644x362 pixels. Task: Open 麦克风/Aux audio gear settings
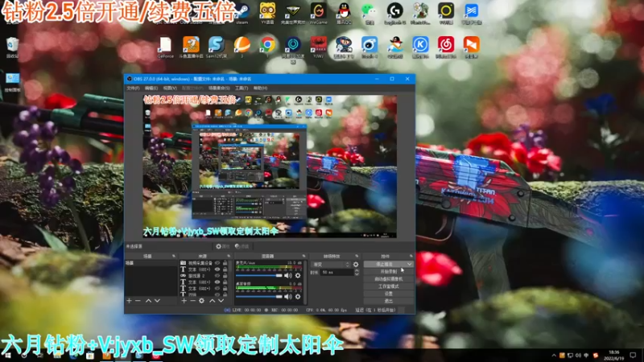click(x=298, y=276)
